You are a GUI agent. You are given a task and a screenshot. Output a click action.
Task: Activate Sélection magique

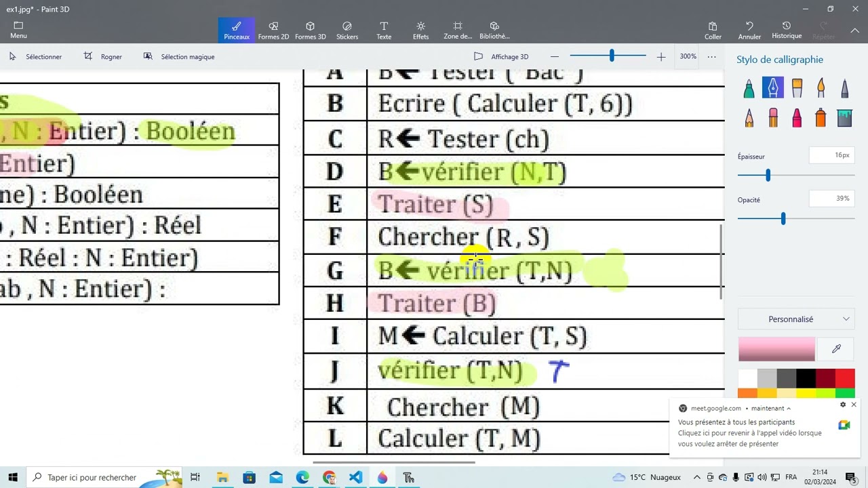pos(179,57)
